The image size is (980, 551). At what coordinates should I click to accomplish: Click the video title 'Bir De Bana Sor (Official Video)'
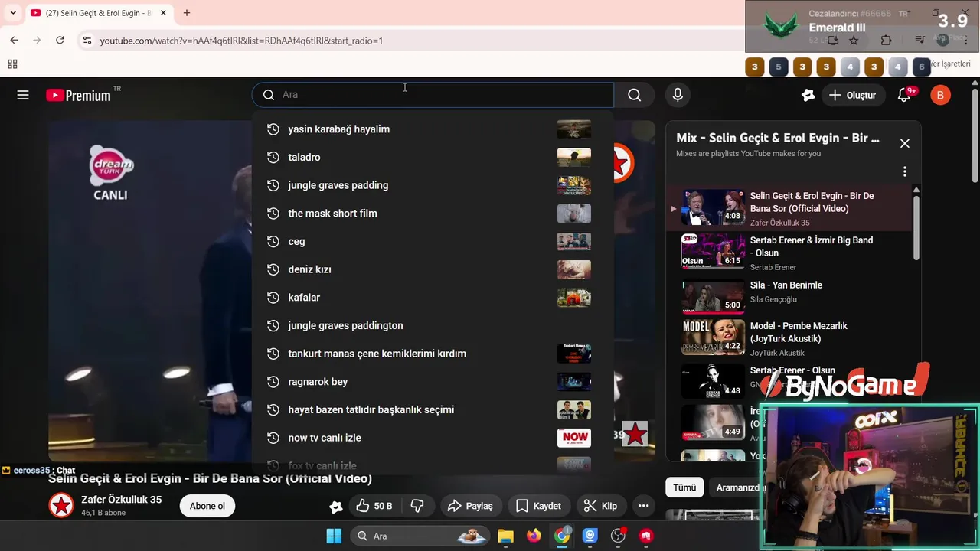[x=282, y=479]
